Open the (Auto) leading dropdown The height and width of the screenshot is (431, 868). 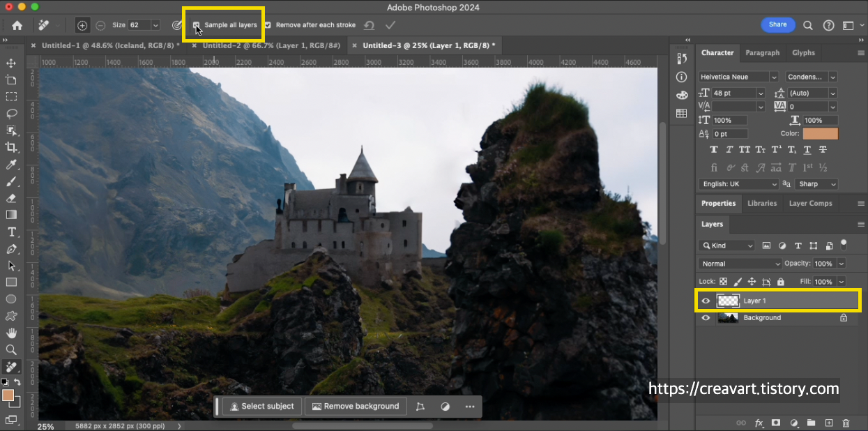[x=833, y=93]
